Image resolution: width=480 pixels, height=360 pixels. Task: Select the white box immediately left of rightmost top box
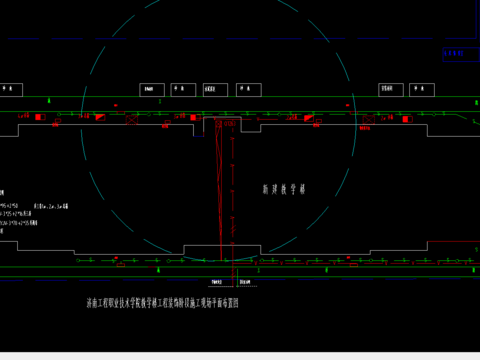point(391,90)
